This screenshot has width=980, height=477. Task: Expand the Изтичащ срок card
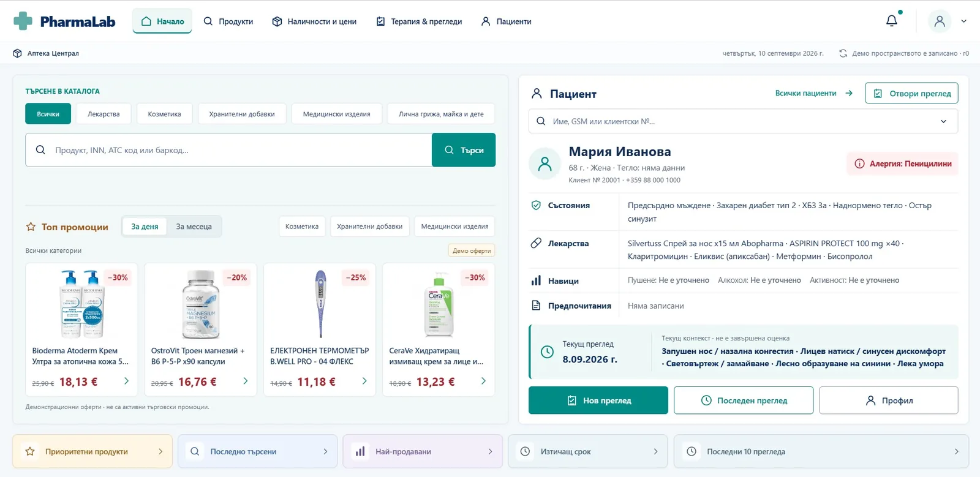point(588,451)
